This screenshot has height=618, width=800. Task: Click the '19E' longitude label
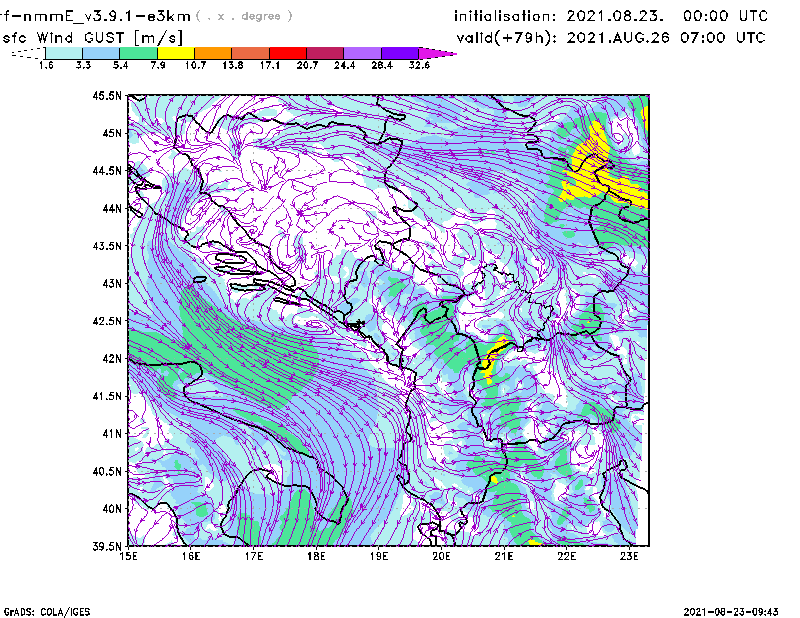(x=379, y=556)
